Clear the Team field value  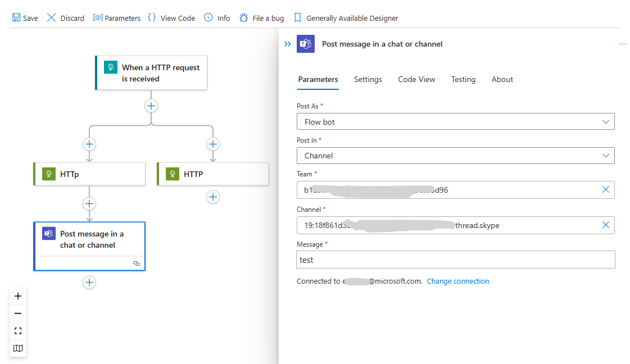click(606, 189)
